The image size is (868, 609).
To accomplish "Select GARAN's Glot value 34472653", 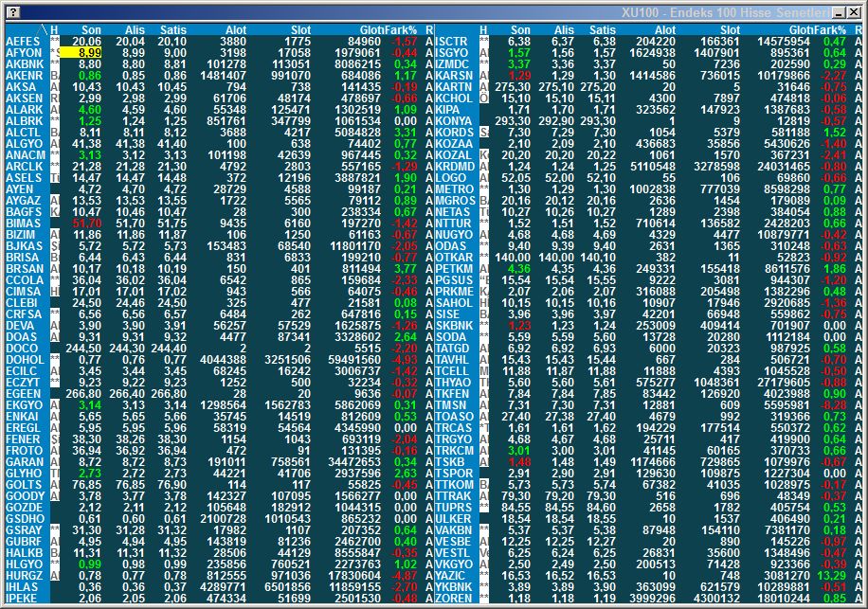I will 354,462.
